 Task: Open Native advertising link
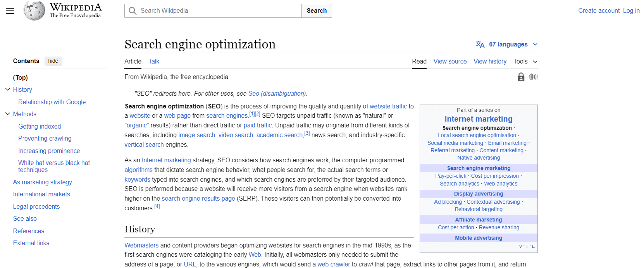pyautogui.click(x=479, y=158)
